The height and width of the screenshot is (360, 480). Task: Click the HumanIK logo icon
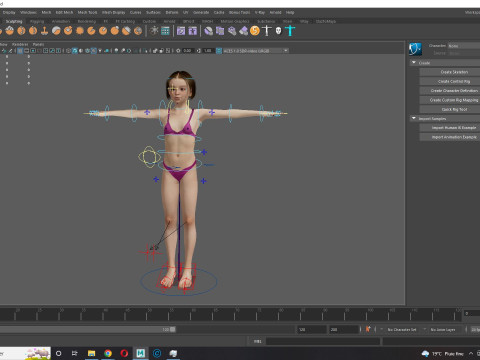415,49
